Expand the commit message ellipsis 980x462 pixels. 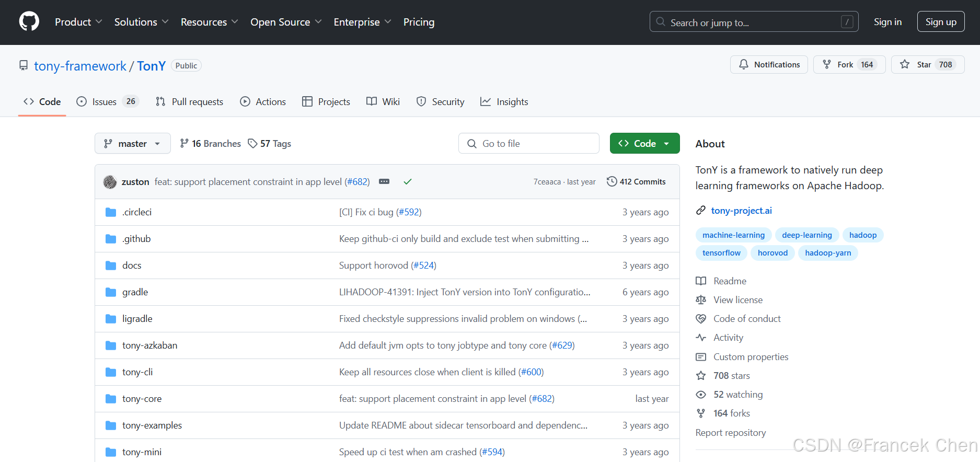(x=384, y=181)
